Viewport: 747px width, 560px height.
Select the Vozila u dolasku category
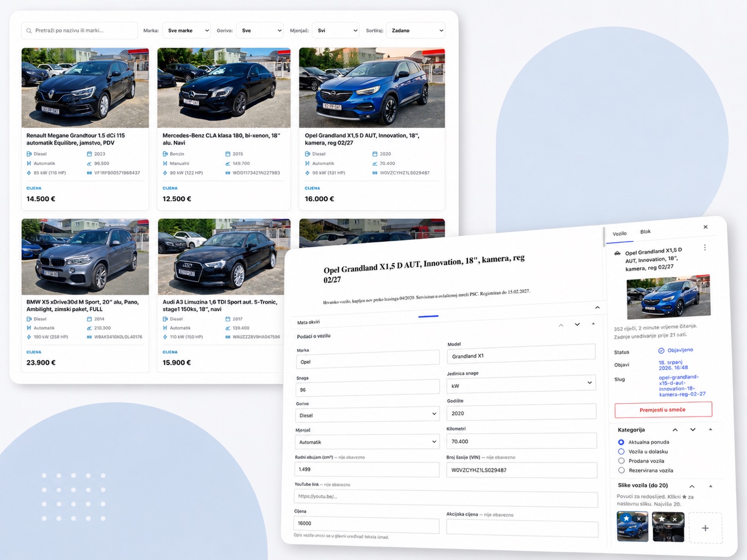click(621, 452)
